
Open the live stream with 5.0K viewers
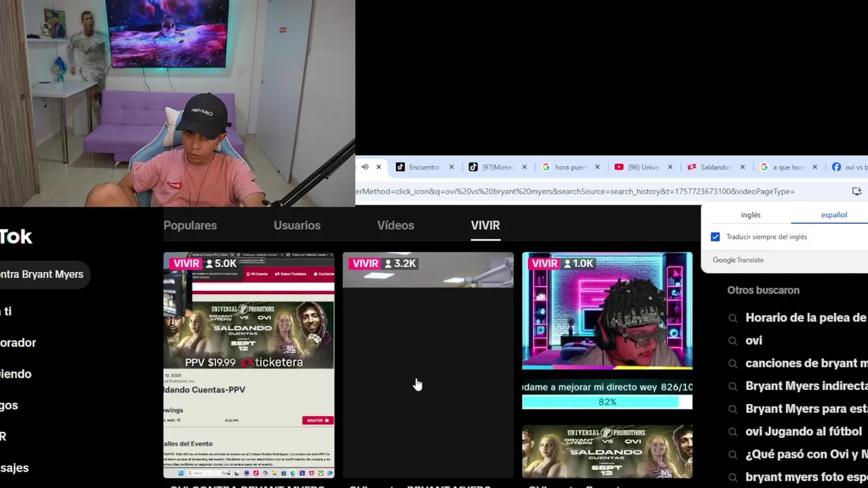(249, 365)
